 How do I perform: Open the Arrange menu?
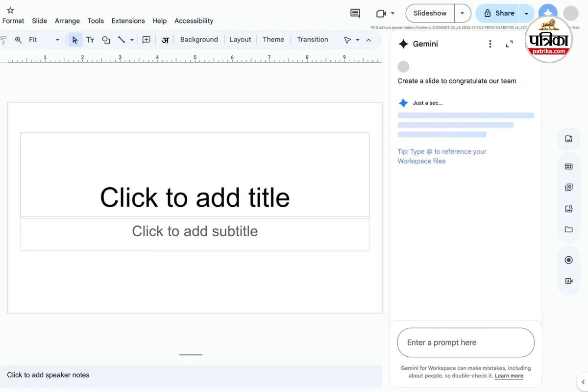(67, 21)
